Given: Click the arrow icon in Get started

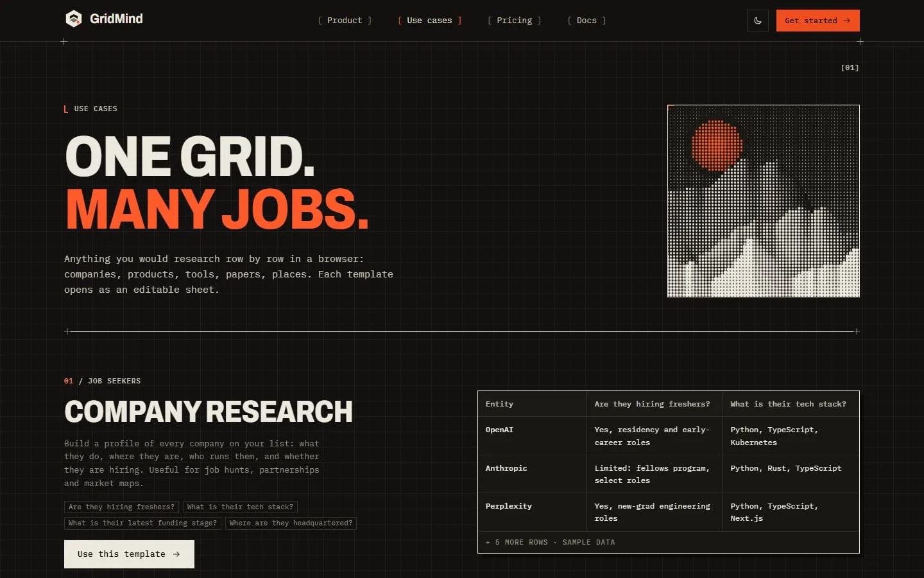Looking at the screenshot, I should pos(847,21).
